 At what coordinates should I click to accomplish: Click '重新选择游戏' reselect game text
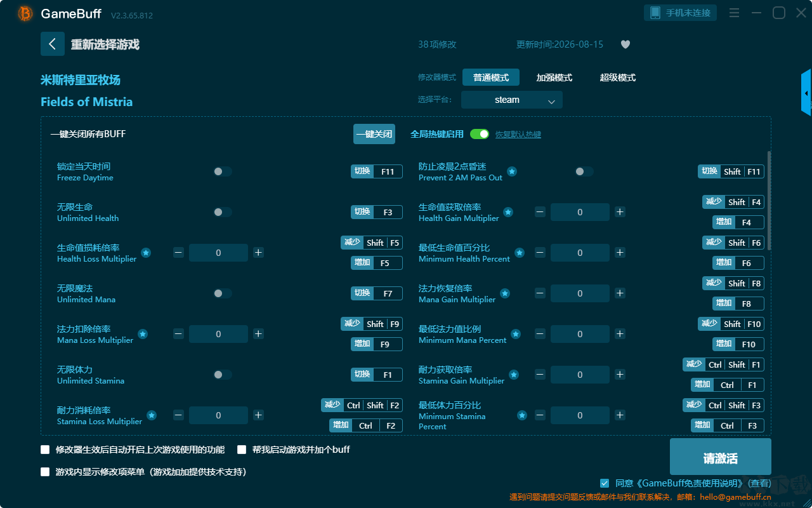105,44
